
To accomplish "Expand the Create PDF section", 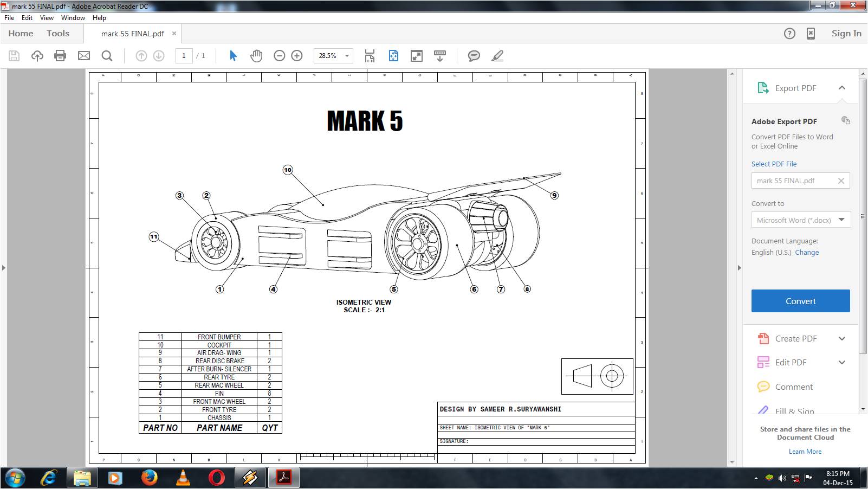I will click(841, 339).
